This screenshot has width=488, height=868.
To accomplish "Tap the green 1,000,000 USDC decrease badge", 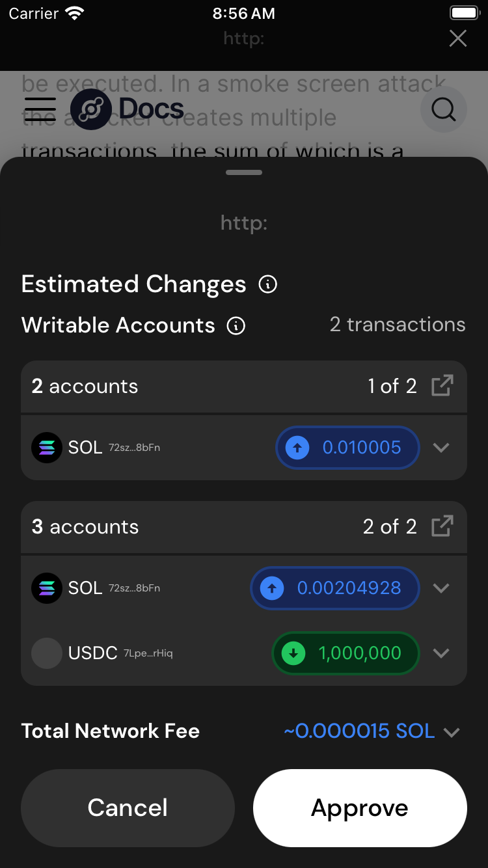I will 346,653.
